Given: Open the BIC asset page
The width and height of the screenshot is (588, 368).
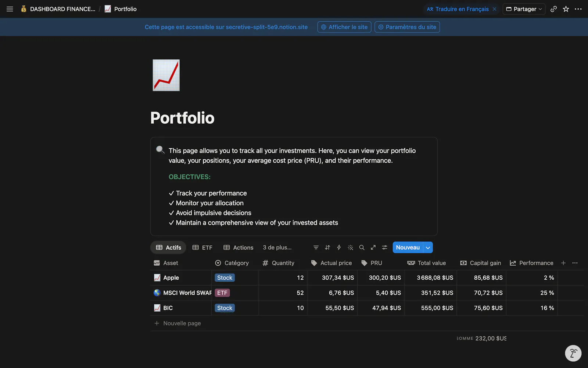Looking at the screenshot, I should [x=168, y=308].
